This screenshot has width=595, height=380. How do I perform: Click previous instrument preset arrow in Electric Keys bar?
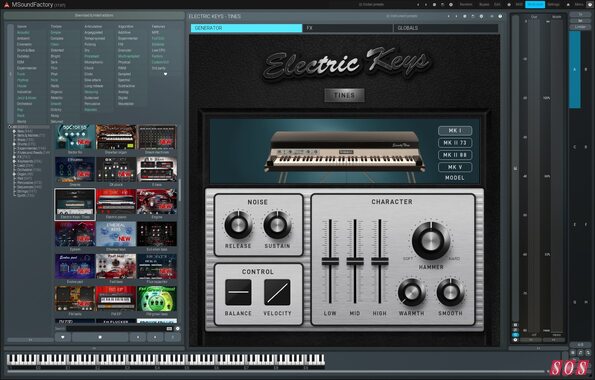pos(449,16)
